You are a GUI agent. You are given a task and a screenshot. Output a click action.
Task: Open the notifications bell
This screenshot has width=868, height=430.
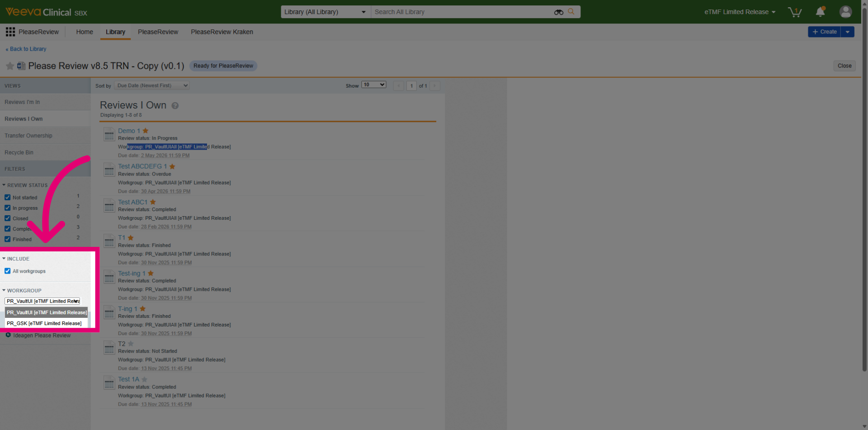tap(820, 12)
